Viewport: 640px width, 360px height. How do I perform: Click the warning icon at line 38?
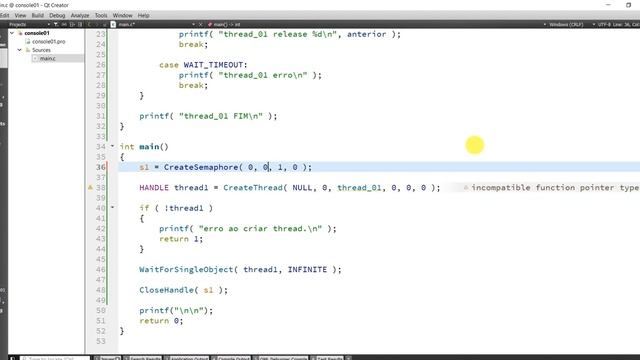pos(90,188)
